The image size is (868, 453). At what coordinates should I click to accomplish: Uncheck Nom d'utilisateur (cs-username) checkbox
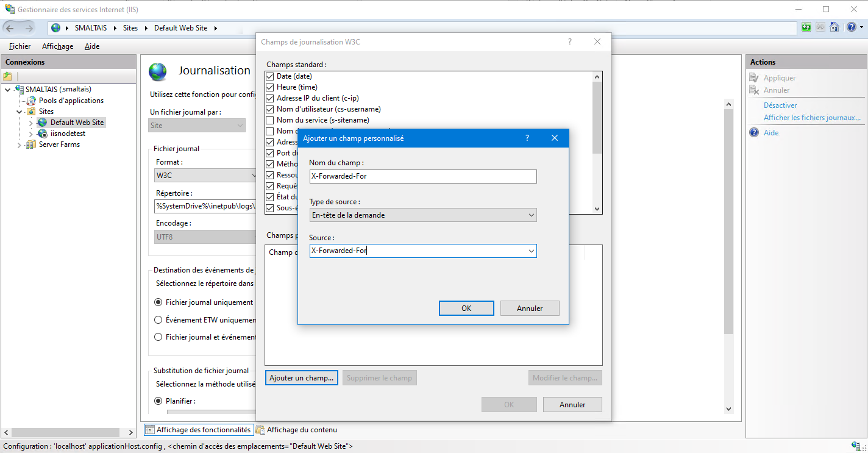[x=270, y=109]
